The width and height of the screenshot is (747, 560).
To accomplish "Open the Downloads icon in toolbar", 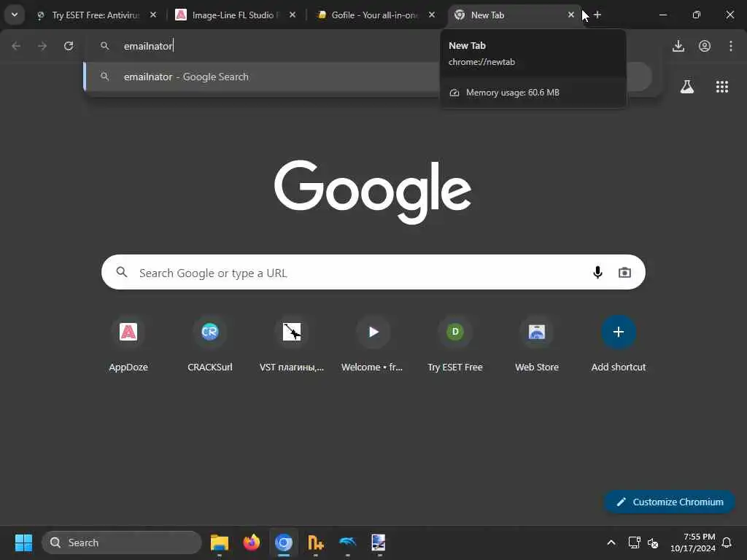I will click(x=678, y=46).
